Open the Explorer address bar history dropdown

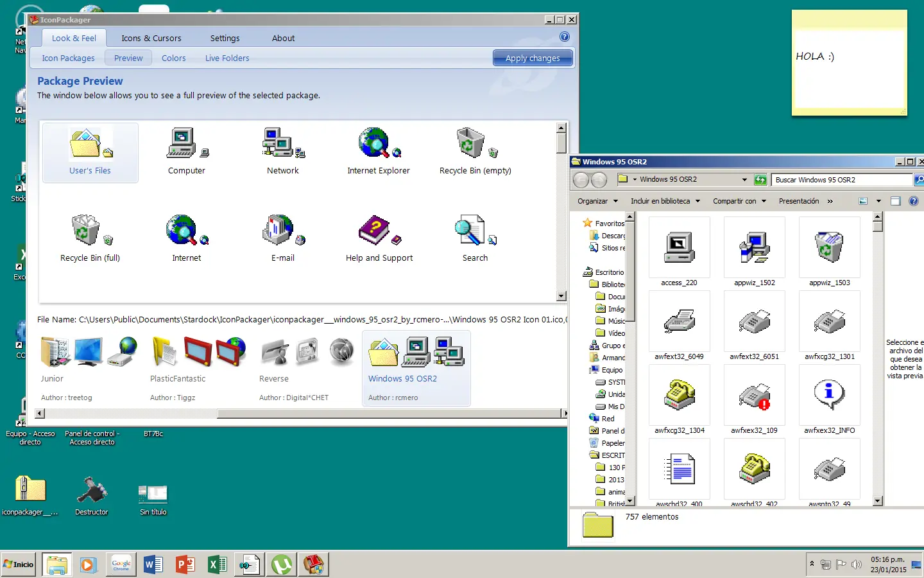pos(744,180)
